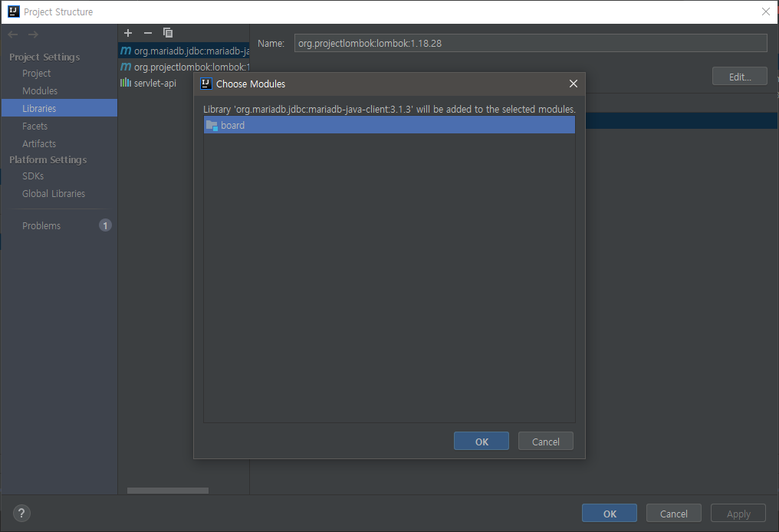
Task: Click the Maven icon beside org.projectlombok:lombok
Action: (126, 67)
